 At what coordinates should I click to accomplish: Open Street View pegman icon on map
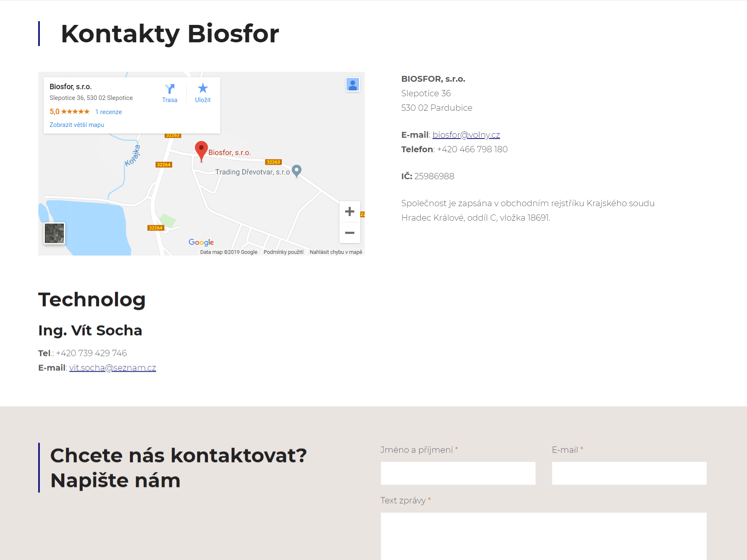coord(353,85)
